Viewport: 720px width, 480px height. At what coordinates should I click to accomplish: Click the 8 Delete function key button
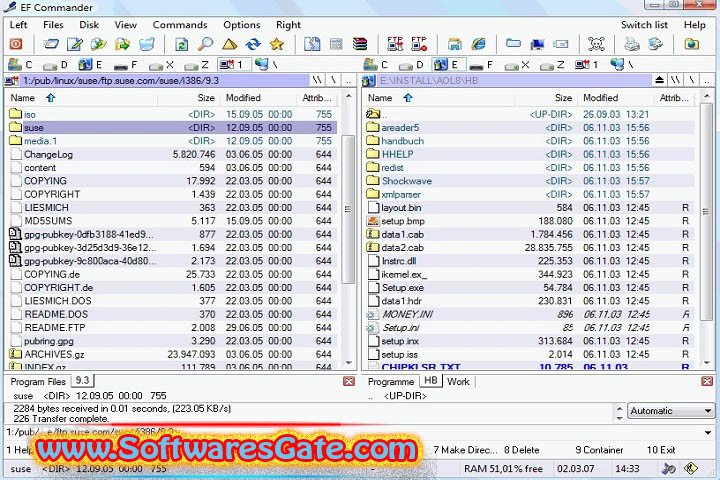[x=522, y=450]
